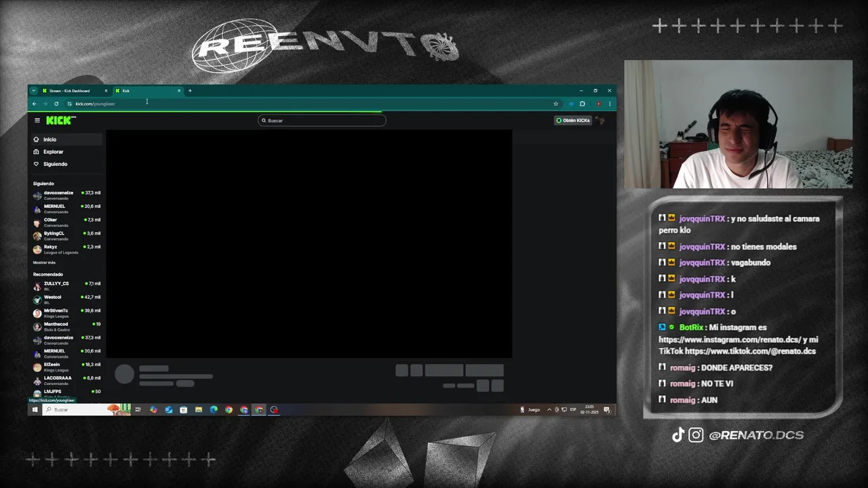
Task: Click the TikTok icon beside @RENATO.DCS
Action: [677, 435]
